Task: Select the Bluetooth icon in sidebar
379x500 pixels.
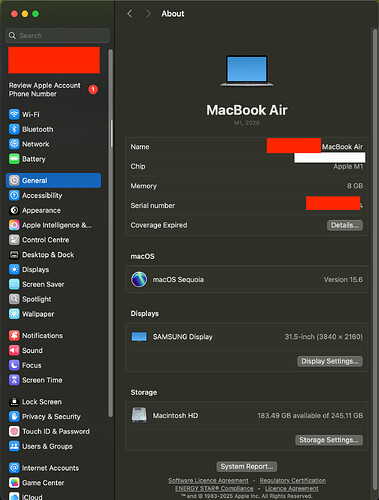Action: point(14,129)
